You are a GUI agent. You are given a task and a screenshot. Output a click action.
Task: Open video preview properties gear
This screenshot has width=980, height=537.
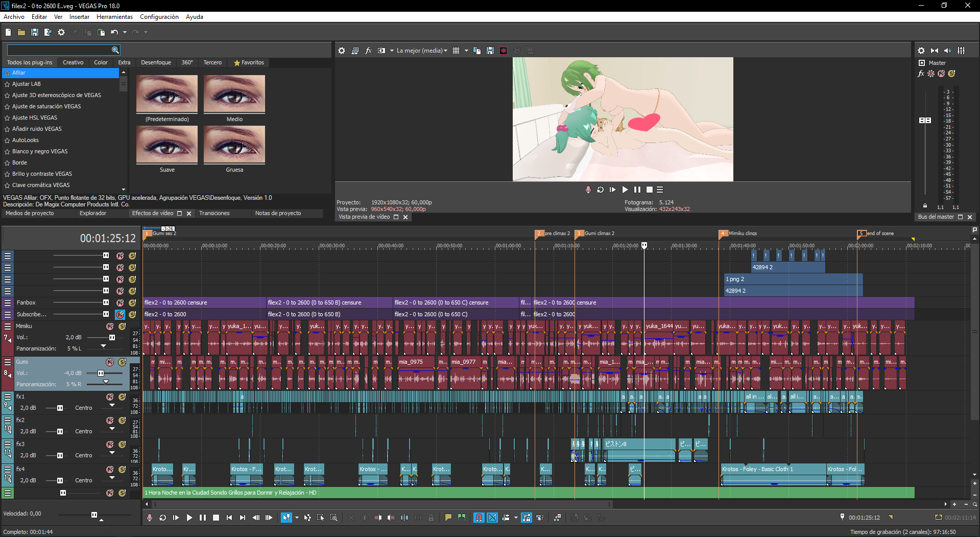click(x=342, y=51)
